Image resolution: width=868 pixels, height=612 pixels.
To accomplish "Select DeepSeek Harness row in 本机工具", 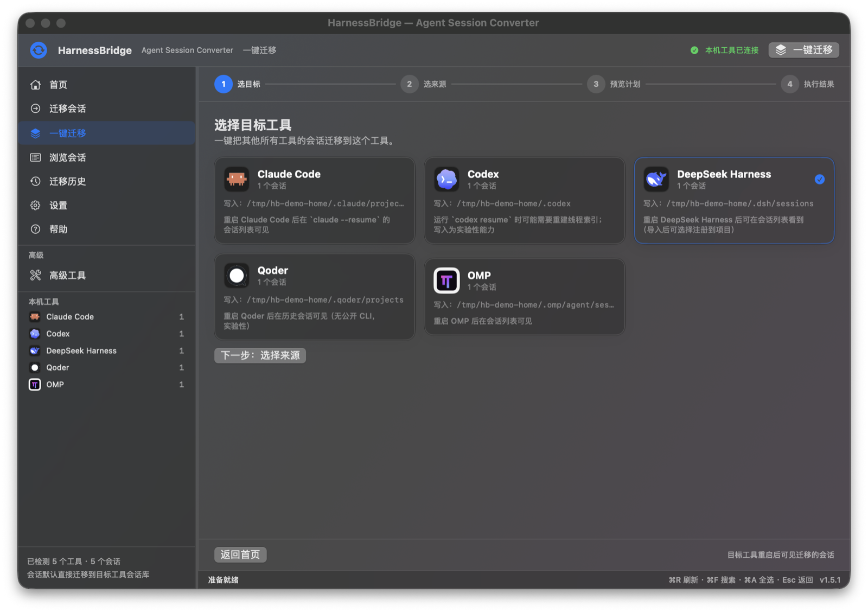I will point(107,350).
